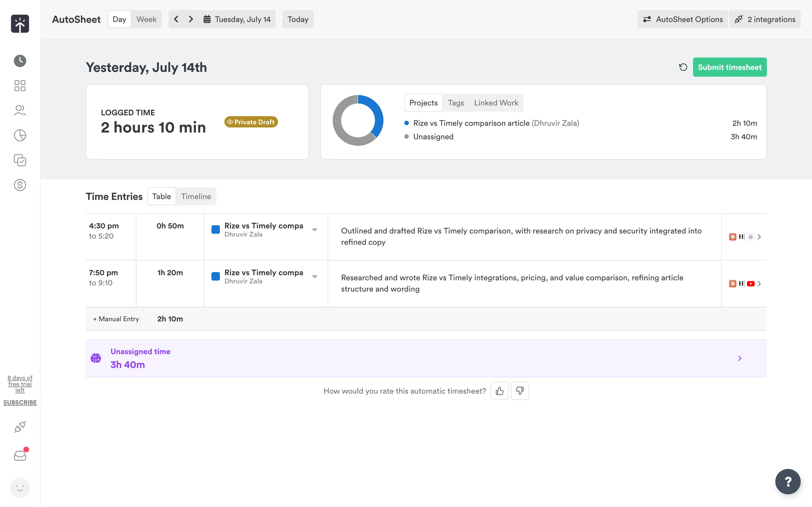Screen dimensions: 812x507
Task: Add a Manual Entry
Action: pos(116,319)
